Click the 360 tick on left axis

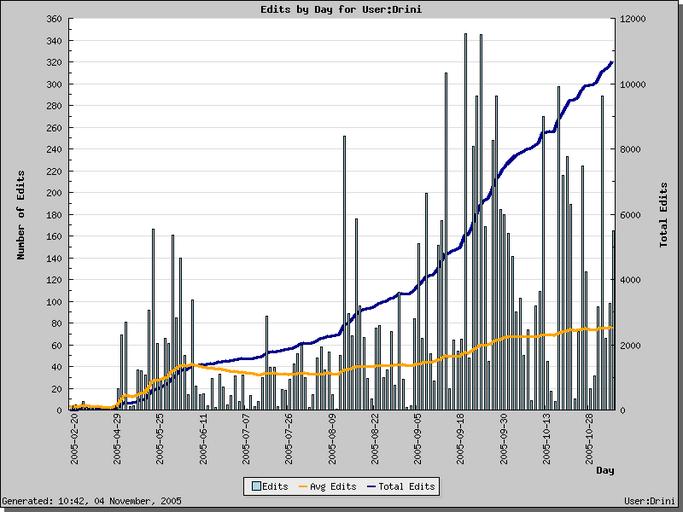pos(54,19)
